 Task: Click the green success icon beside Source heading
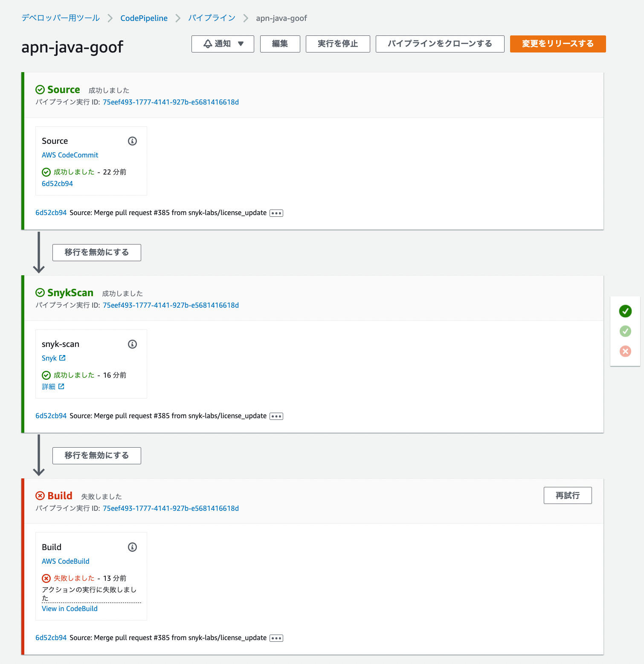click(40, 90)
